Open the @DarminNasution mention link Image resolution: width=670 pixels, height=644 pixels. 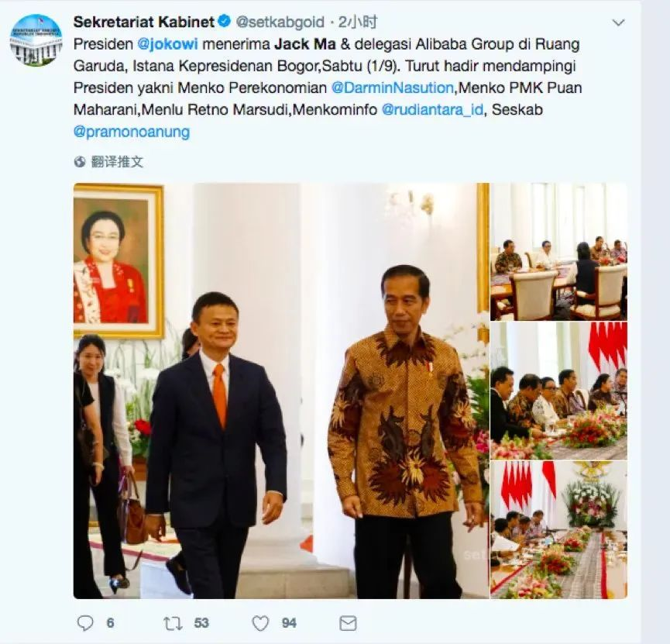click(x=392, y=88)
